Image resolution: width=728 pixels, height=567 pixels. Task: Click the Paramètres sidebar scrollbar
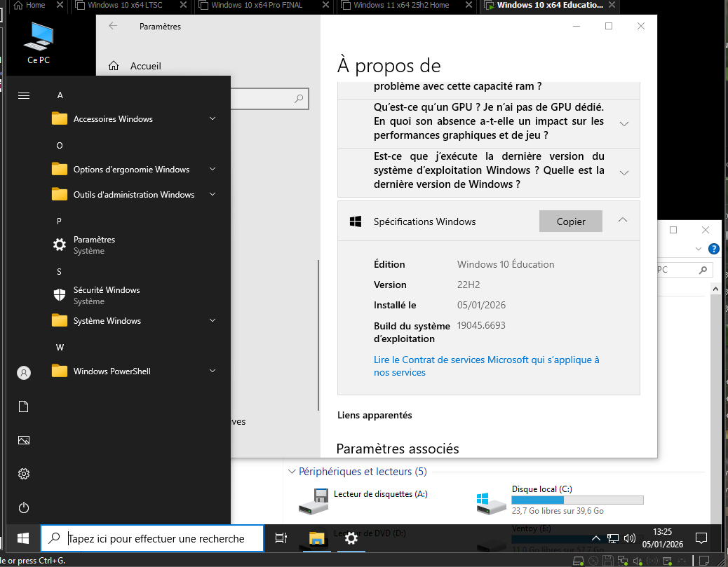[x=318, y=335]
